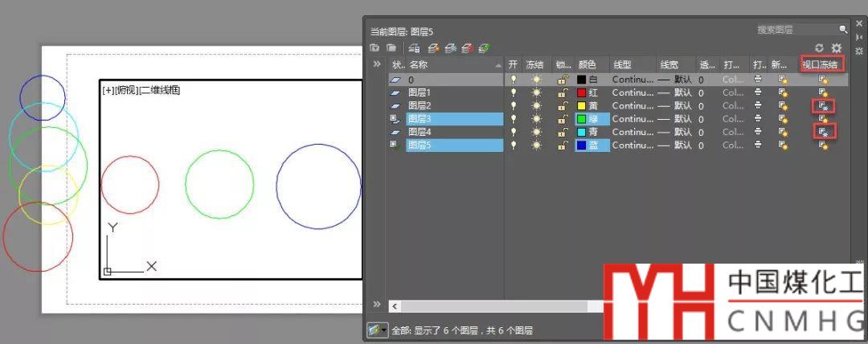This screenshot has height=344, width=868.
Task: Click new layer frozen in all viewports icon
Action: point(451,48)
